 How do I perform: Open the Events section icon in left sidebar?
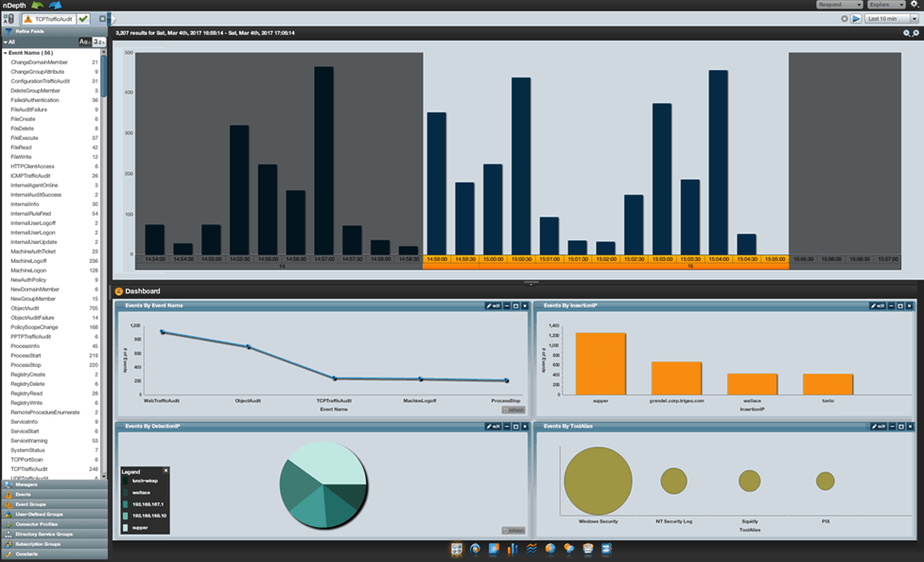(9, 495)
